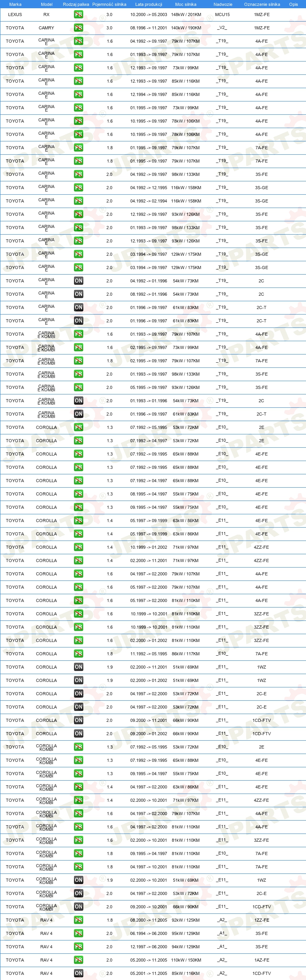Click the diesel icon in Carina E Kombi 2C-T row
306x980 pixels.
tap(78, 414)
